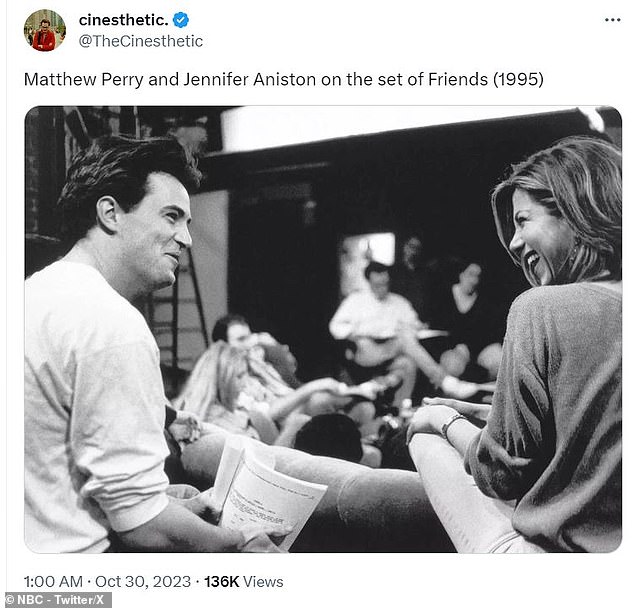Click the 1:00 AM timestamp

(x=53, y=582)
